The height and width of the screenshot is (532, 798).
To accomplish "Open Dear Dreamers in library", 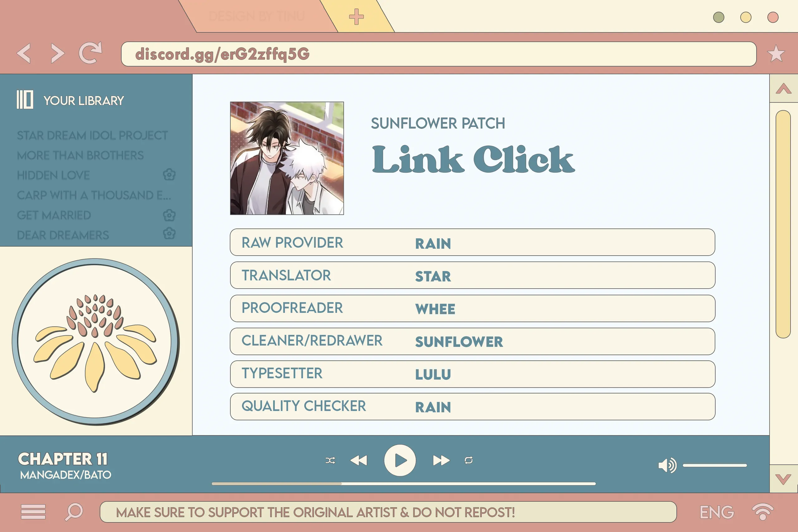I will [63, 235].
